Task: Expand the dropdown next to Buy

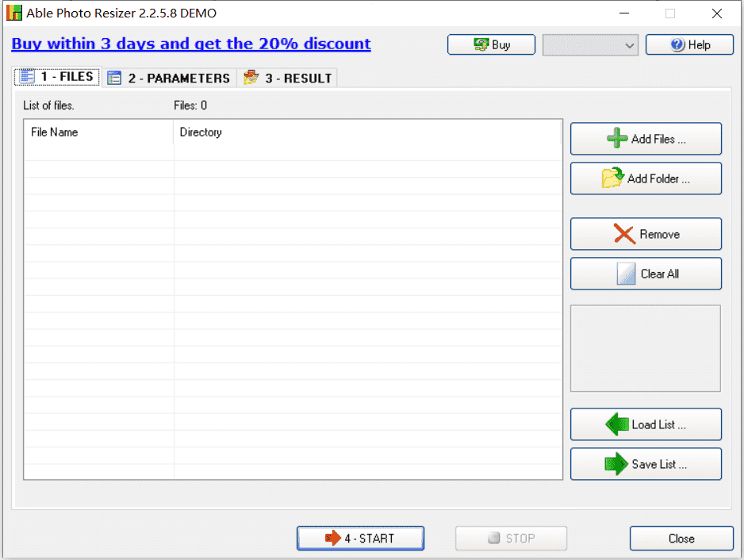Action: tap(590, 45)
